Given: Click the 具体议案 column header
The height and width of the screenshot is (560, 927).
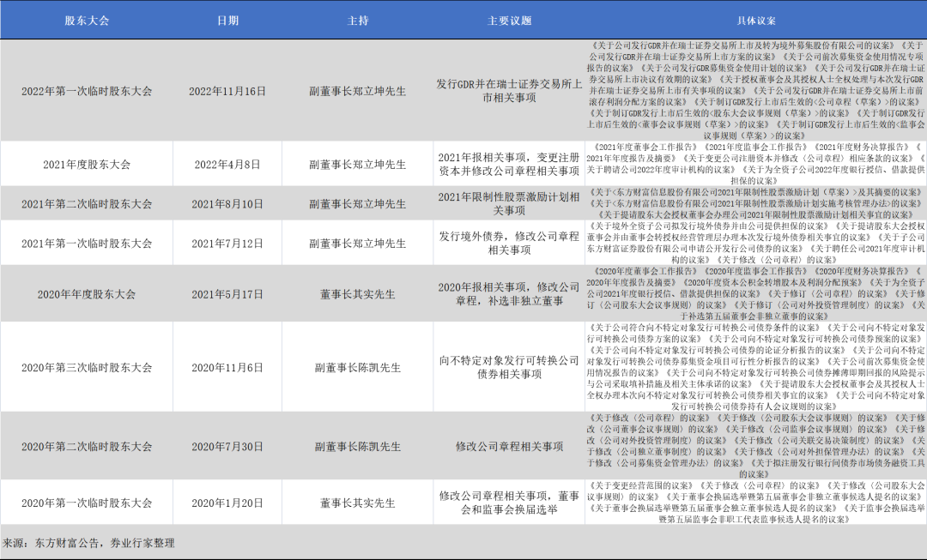Looking at the screenshot, I should (756, 21).
